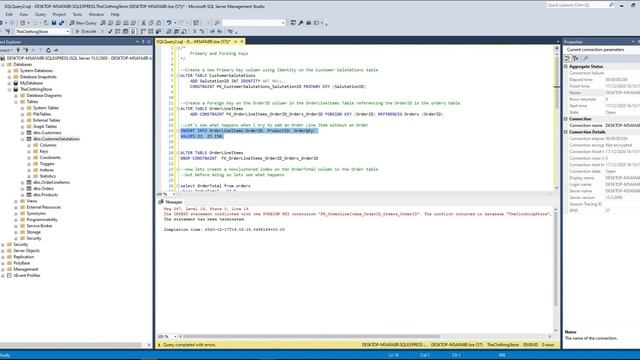The width and height of the screenshot is (640, 360).
Task: Click the Execute button
Action: [x=86, y=31]
